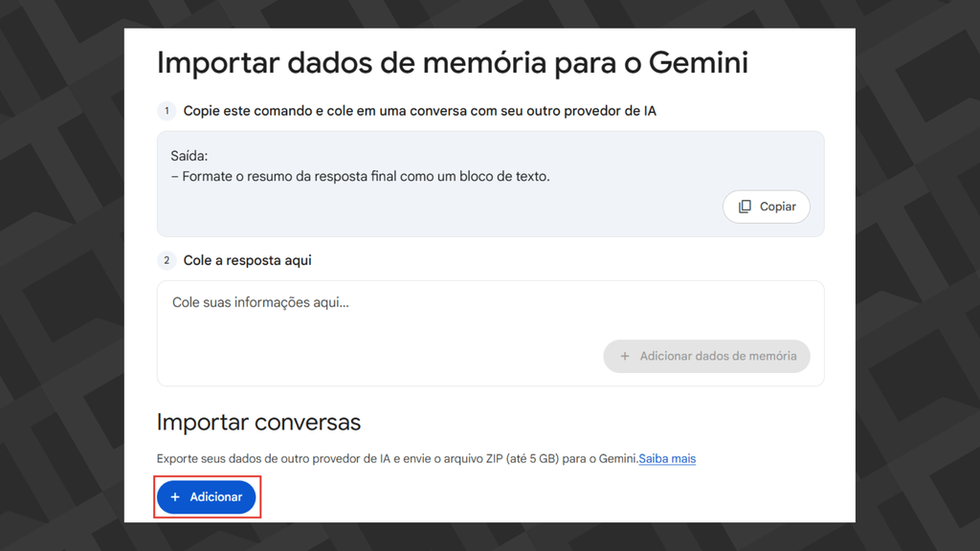Click the step 2 numbered circle
Viewport: 980px width, 551px height.
(167, 259)
